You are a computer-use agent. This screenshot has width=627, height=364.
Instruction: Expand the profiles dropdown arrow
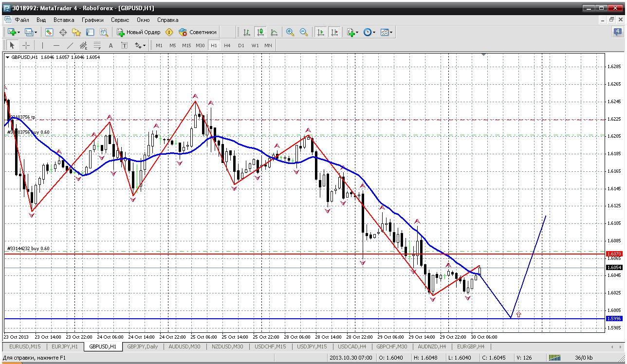coord(36,33)
